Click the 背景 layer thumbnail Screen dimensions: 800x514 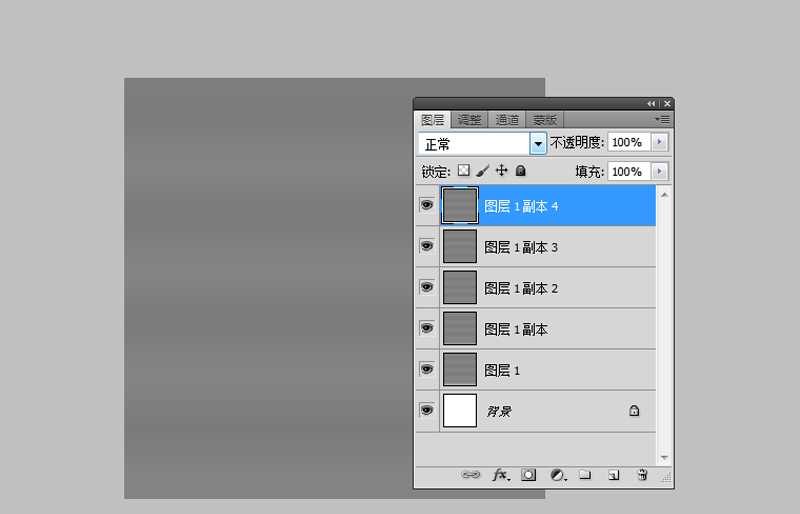tap(460, 411)
